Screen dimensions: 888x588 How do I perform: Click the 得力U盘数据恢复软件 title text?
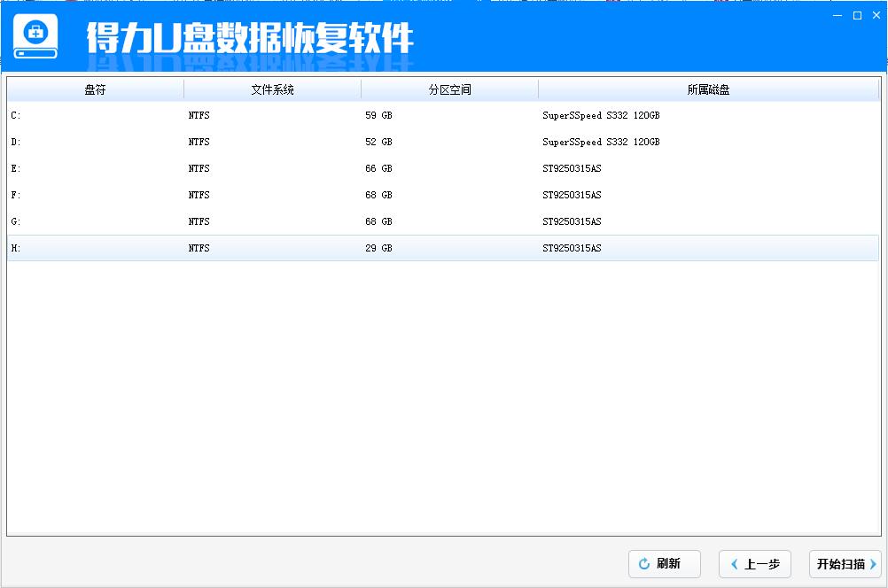248,38
